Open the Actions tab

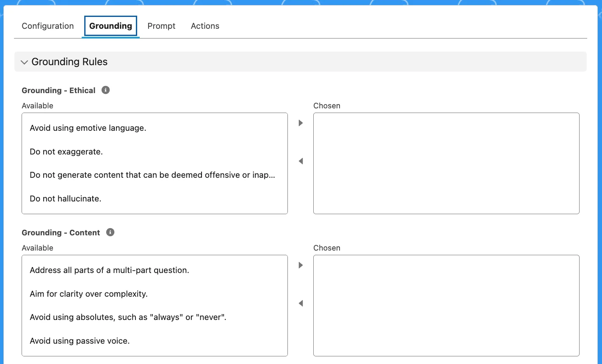coord(205,26)
